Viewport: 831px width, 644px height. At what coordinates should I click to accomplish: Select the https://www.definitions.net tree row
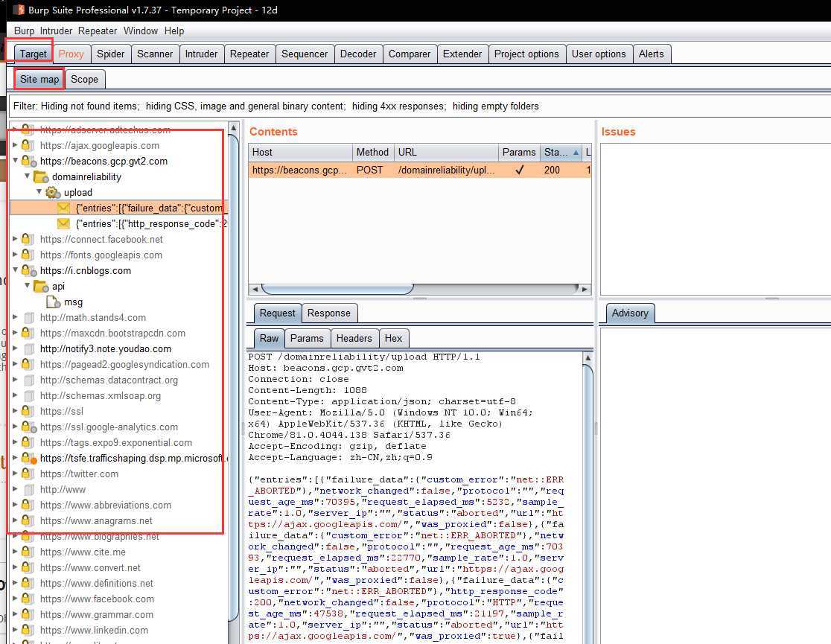coord(97,584)
